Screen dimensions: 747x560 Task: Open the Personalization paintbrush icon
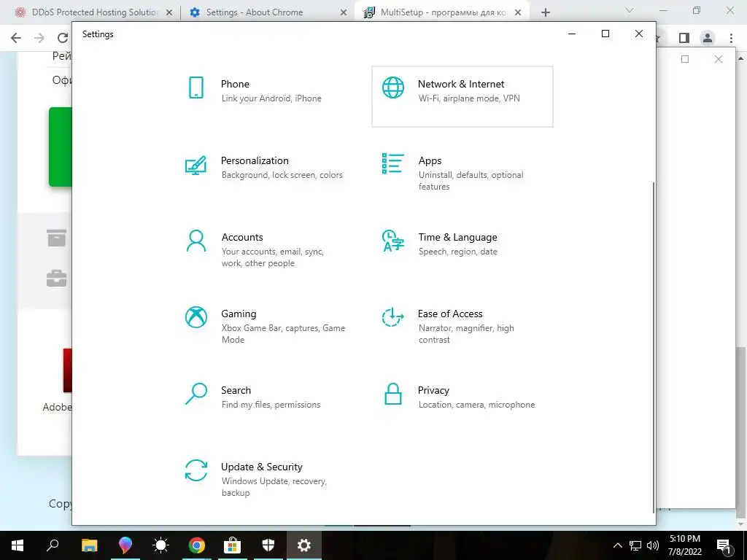pos(196,165)
